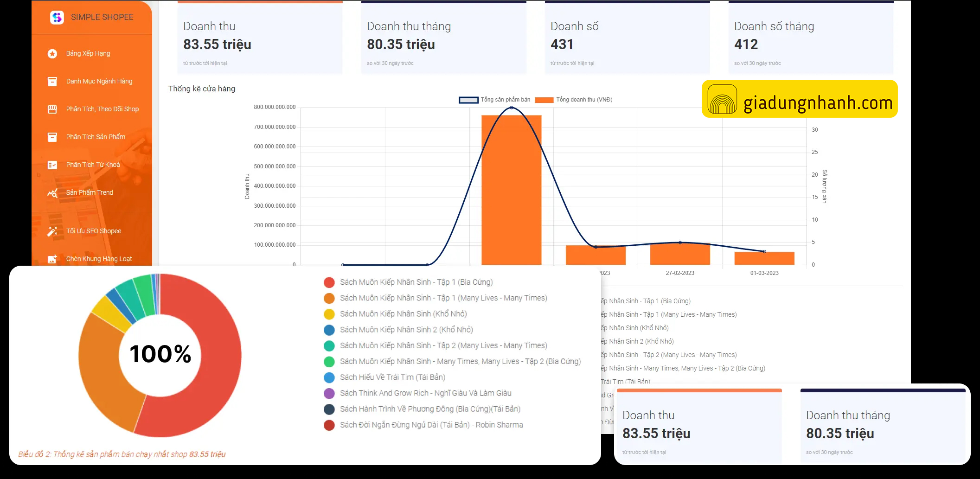Click the Bảng Xếp Hạng star icon

click(52, 54)
